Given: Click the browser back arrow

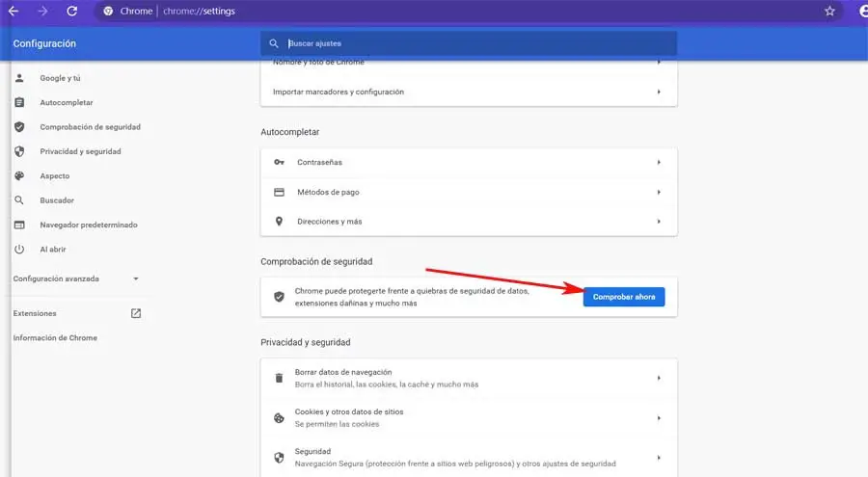Looking at the screenshot, I should click(14, 12).
